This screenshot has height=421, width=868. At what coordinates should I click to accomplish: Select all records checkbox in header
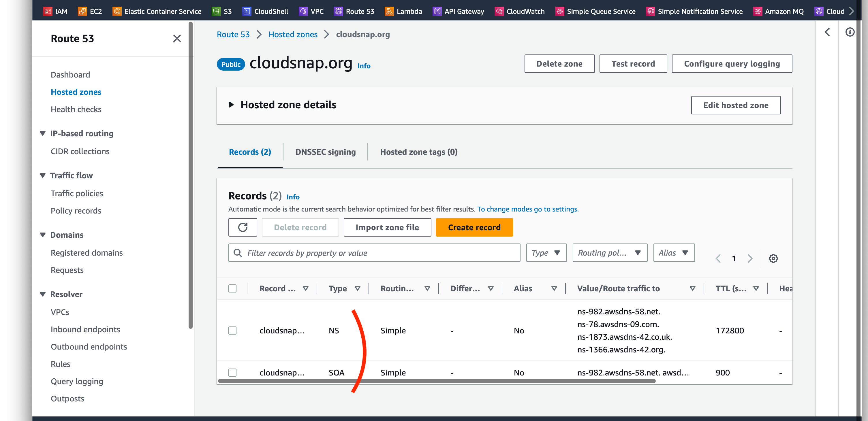(232, 288)
